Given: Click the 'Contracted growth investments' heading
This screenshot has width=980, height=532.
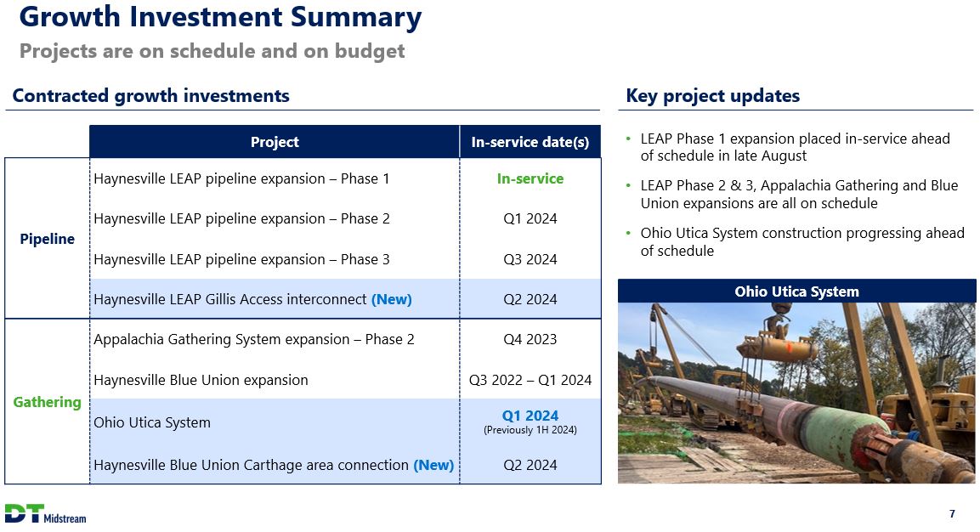Looking at the screenshot, I should click(x=150, y=96).
